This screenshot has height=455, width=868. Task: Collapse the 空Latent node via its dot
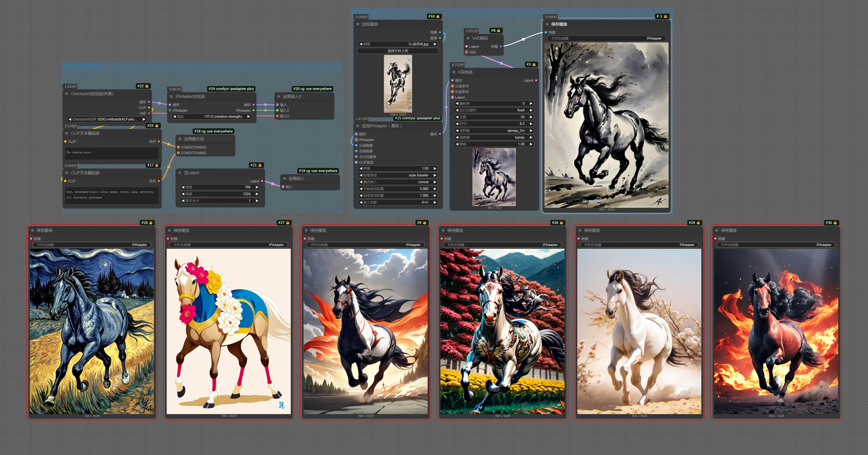(180, 173)
